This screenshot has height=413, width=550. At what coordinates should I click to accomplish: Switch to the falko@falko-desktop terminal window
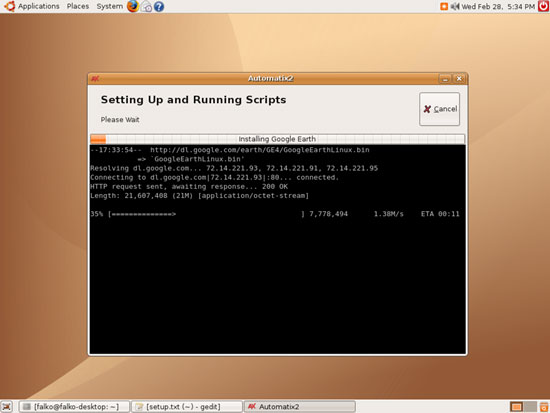[x=74, y=407]
